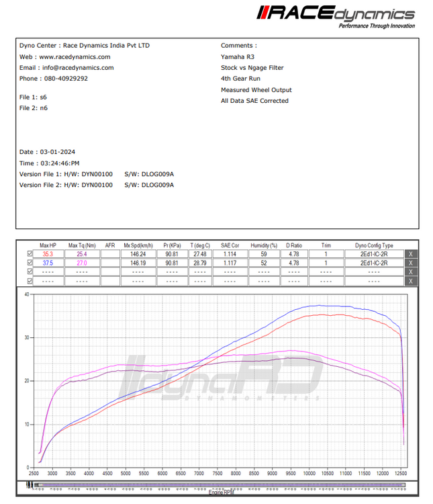Click the Pr (KPa) column header

(x=172, y=245)
